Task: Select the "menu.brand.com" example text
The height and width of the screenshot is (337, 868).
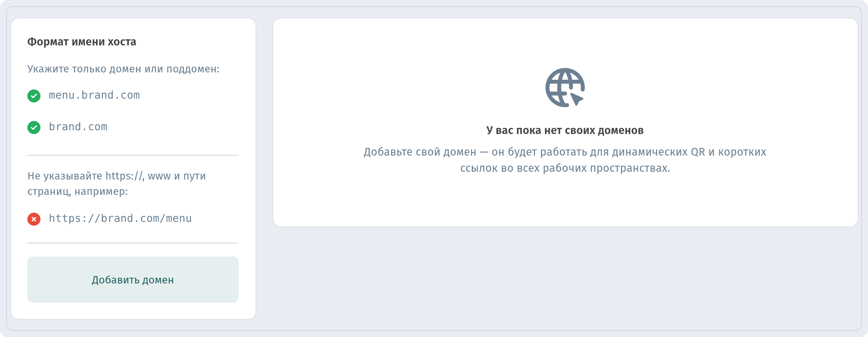Action: [94, 95]
